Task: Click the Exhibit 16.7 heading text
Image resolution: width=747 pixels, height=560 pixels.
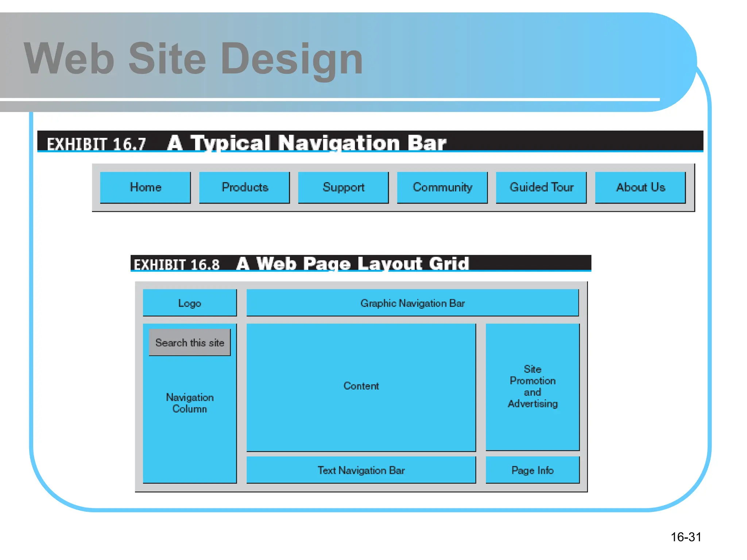Action: (x=247, y=143)
